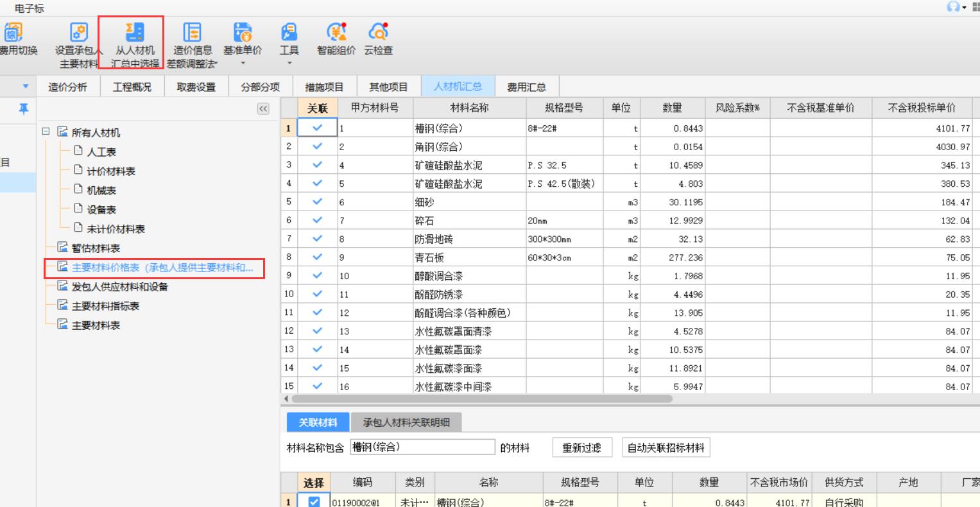Switch to 费用汇总 tab
The width and height of the screenshot is (980, 507).
[x=526, y=87]
